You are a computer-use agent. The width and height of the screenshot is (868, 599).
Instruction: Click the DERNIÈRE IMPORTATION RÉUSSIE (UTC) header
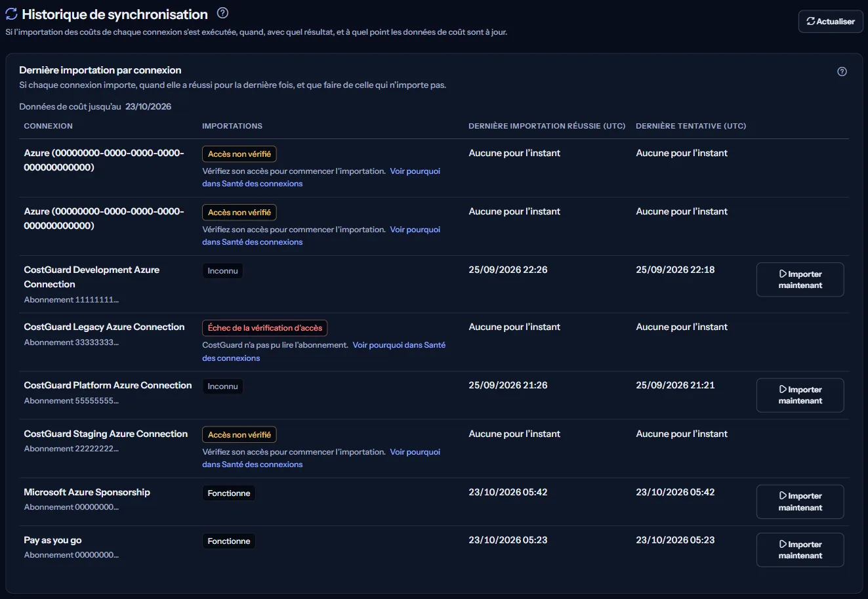click(x=547, y=126)
